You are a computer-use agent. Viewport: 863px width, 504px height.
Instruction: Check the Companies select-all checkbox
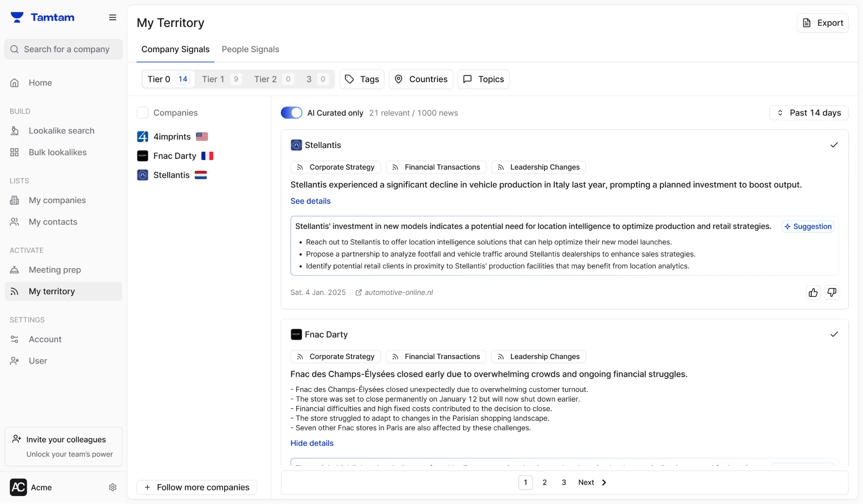click(x=143, y=113)
